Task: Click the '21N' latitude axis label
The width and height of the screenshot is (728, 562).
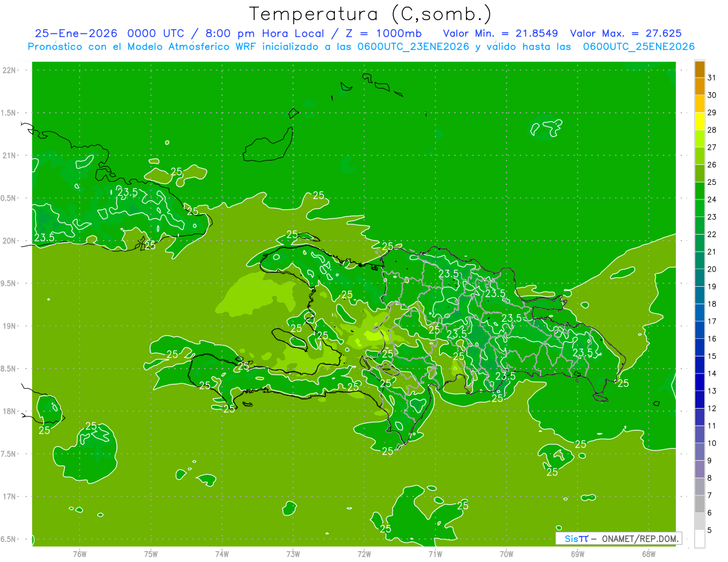Action: click(x=10, y=156)
